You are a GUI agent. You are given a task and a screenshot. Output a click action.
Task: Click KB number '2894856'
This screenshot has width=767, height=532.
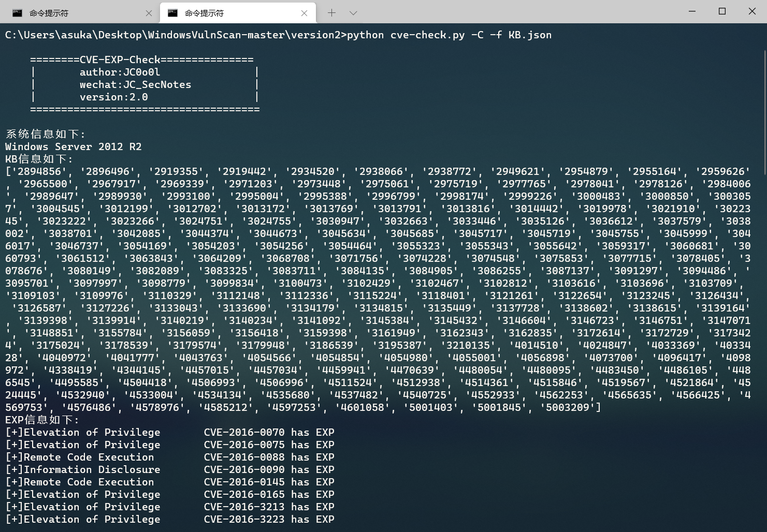(39, 171)
